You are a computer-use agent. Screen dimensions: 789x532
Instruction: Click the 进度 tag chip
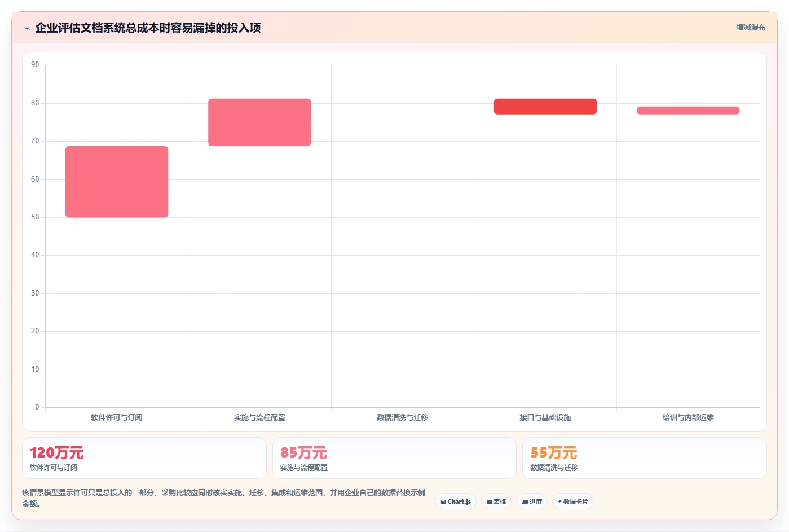click(532, 502)
